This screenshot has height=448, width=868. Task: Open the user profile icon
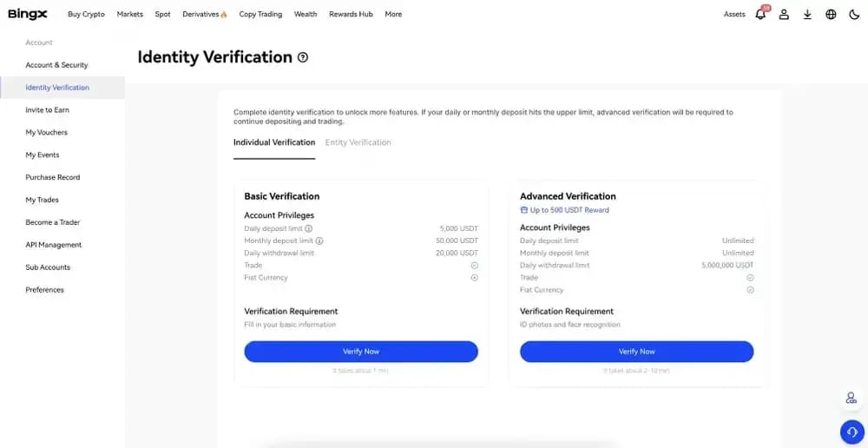pyautogui.click(x=784, y=15)
